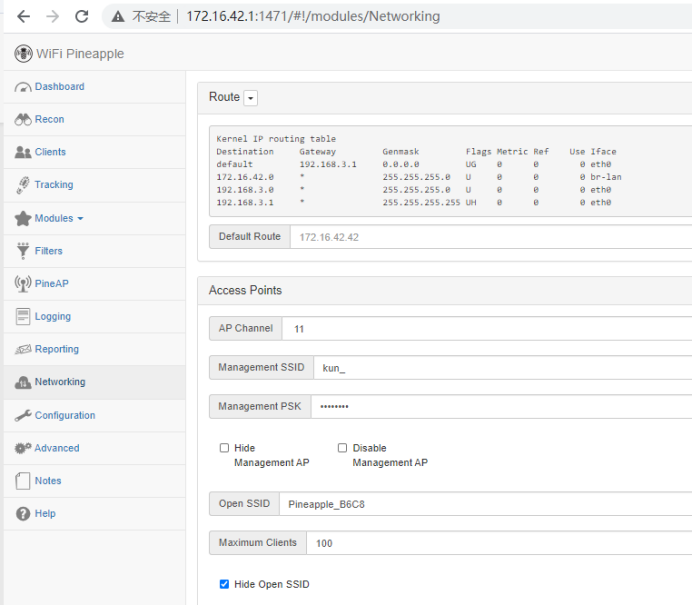Open the Notes link in sidebar
Image resolution: width=692 pixels, height=605 pixels.
point(48,481)
